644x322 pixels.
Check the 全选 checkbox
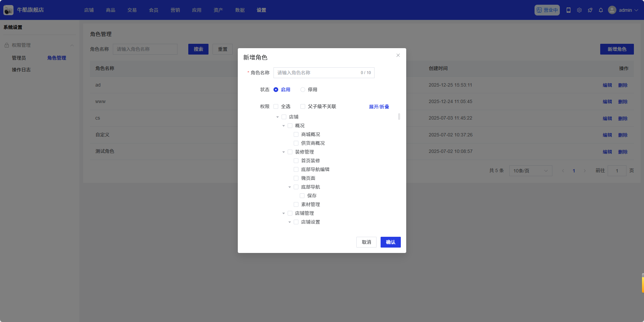pyautogui.click(x=276, y=106)
